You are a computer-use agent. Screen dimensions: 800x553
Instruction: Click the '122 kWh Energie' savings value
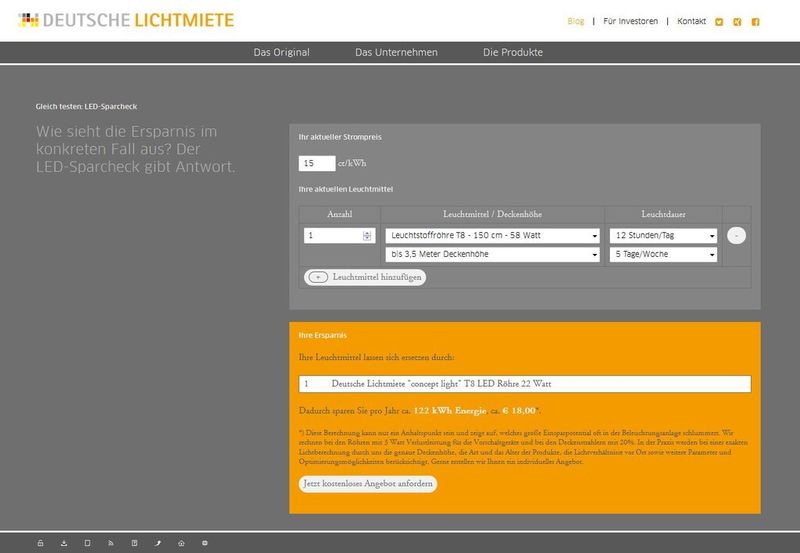tap(449, 411)
